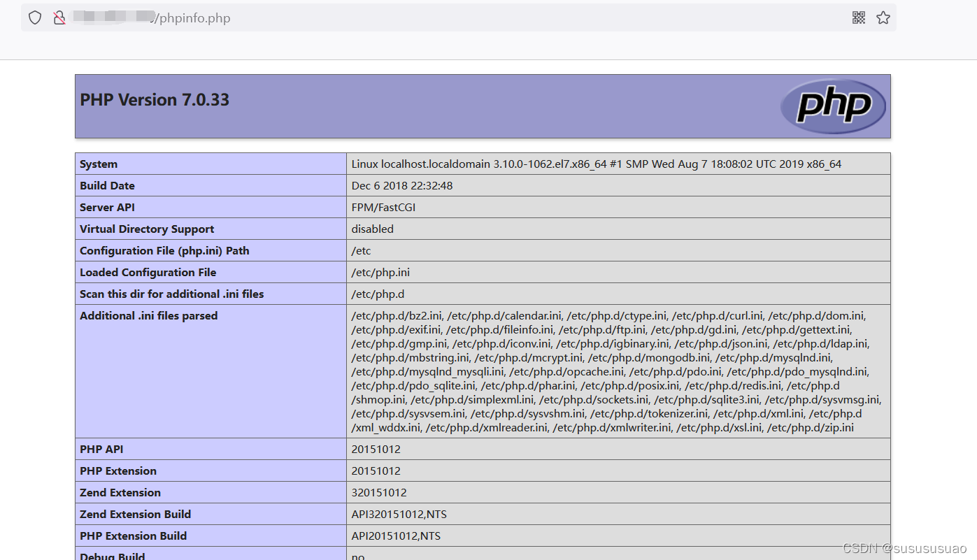The height and width of the screenshot is (560, 977).
Task: Select the 'API320151012,NTS' value
Action: coord(399,515)
